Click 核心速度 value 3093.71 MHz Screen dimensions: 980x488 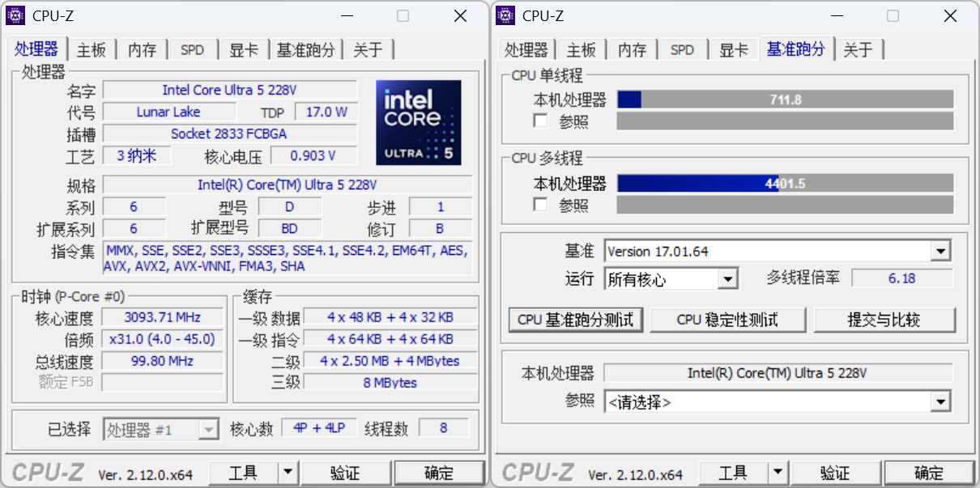click(163, 317)
